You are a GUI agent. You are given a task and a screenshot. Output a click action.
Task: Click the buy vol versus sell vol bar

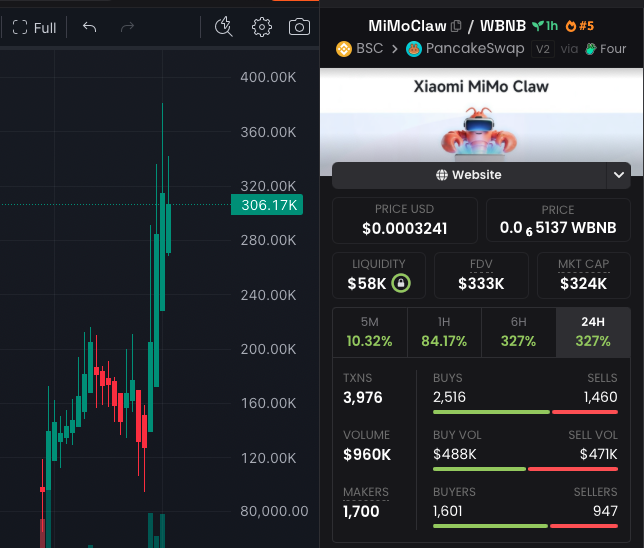click(525, 469)
